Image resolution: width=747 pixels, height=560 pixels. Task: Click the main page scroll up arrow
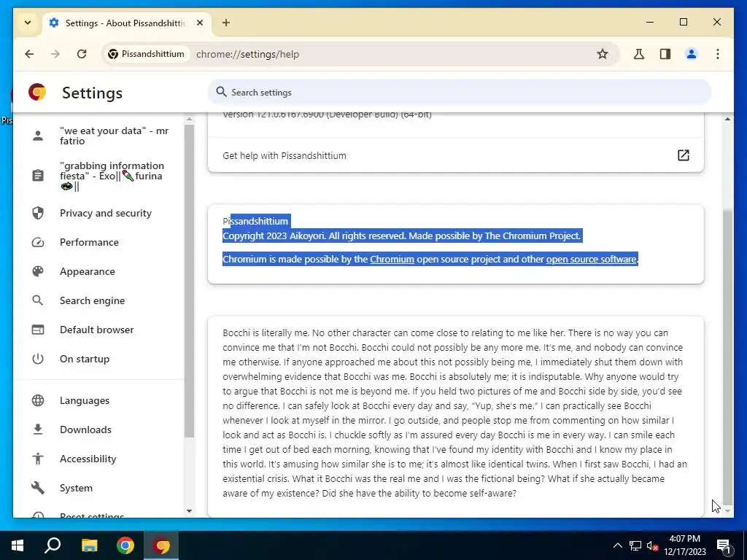727,119
